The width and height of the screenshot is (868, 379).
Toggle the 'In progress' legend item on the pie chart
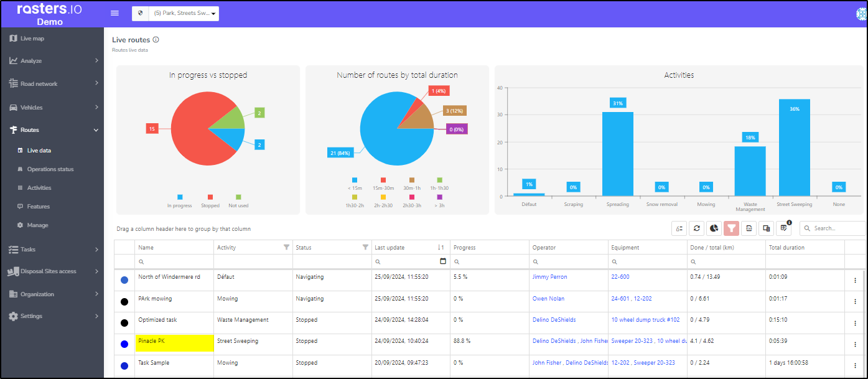tap(180, 200)
